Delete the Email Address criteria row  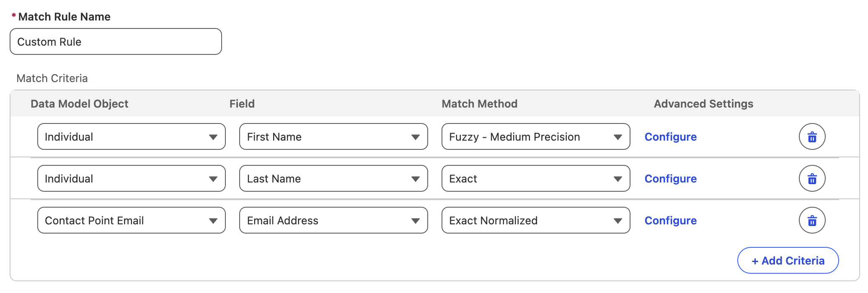[x=812, y=221]
